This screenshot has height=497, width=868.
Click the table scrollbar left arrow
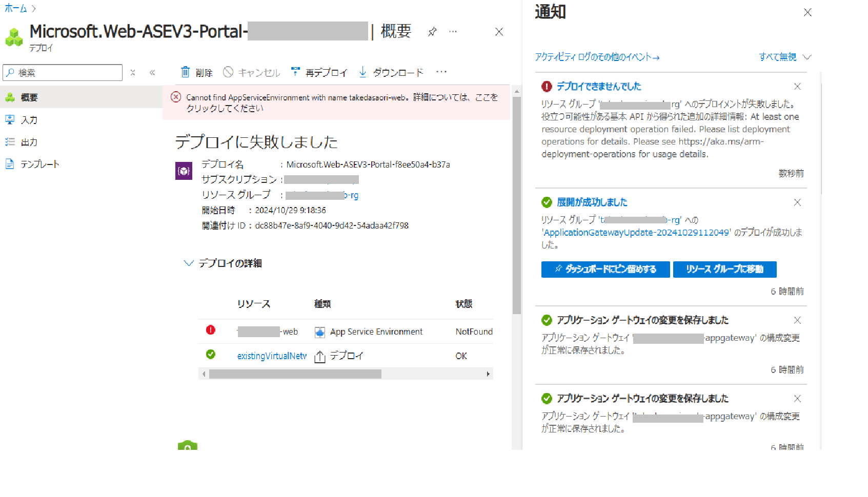(204, 374)
